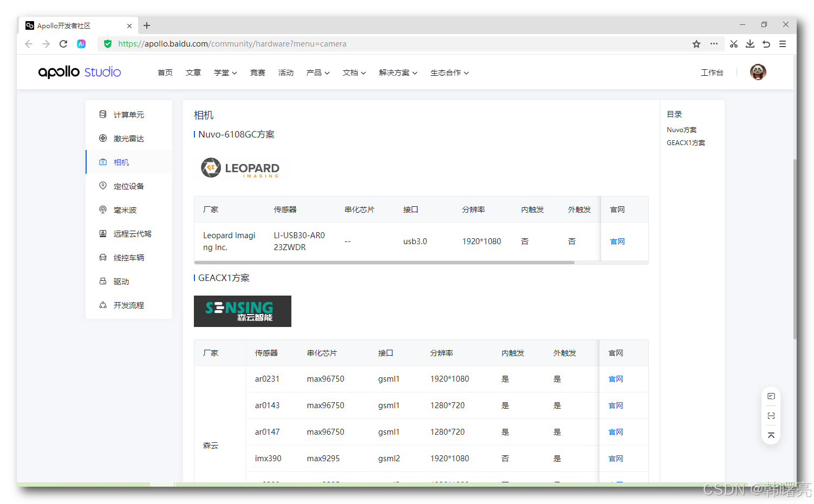Click the apollo Studio logo
Image resolution: width=814 pixels, height=504 pixels.
[80, 72]
